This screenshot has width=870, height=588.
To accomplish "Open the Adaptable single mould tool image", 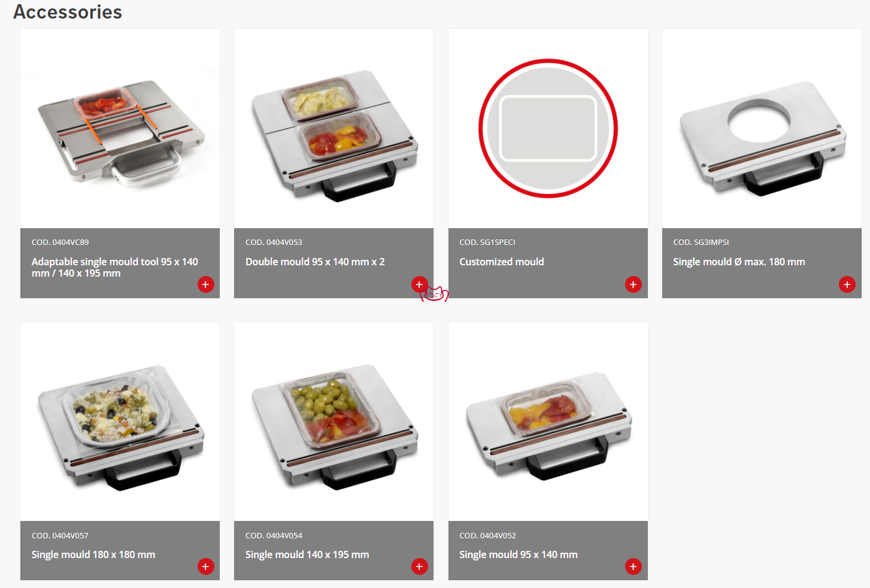I will pos(120,128).
